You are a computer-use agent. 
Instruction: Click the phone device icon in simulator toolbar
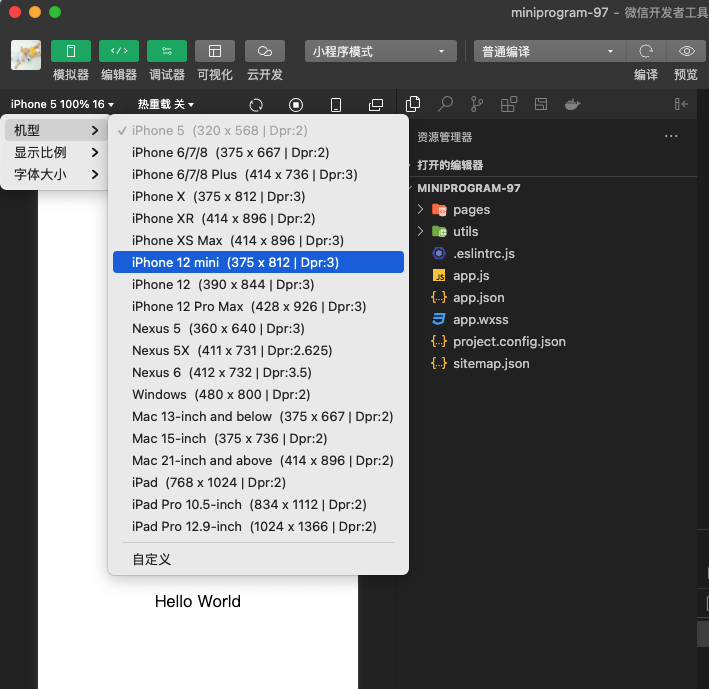336,105
